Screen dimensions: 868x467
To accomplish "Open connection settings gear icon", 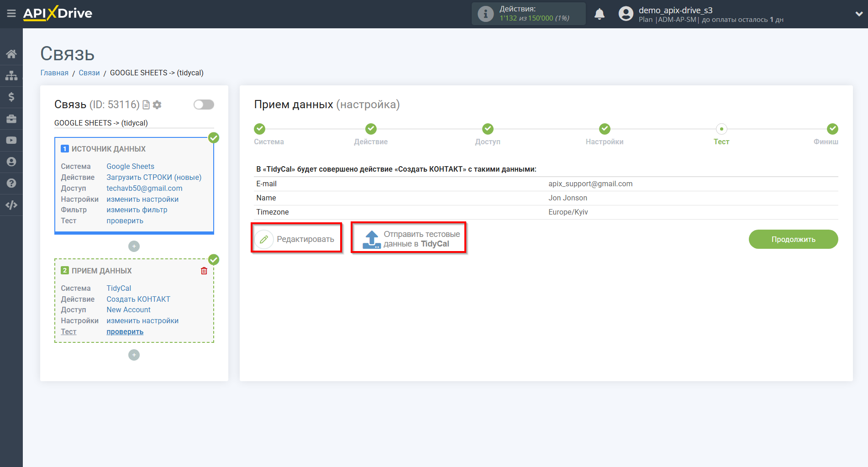I will pyautogui.click(x=157, y=105).
